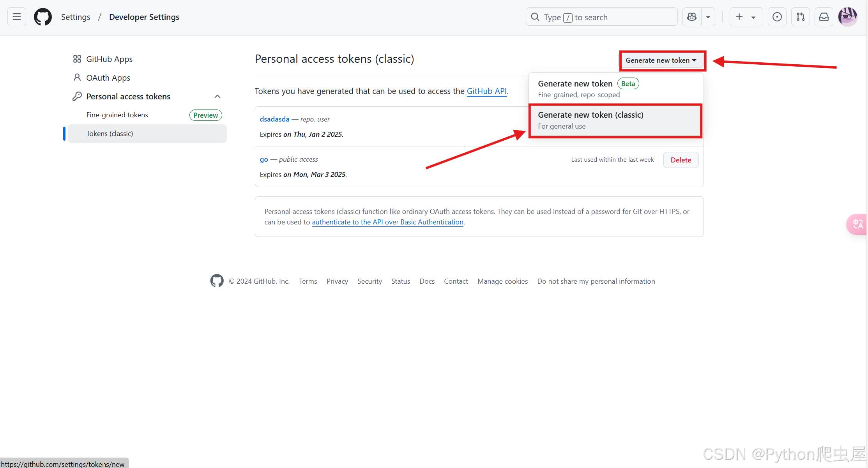Open the create new plus dropdown
This screenshot has width=868, height=468.
click(746, 17)
